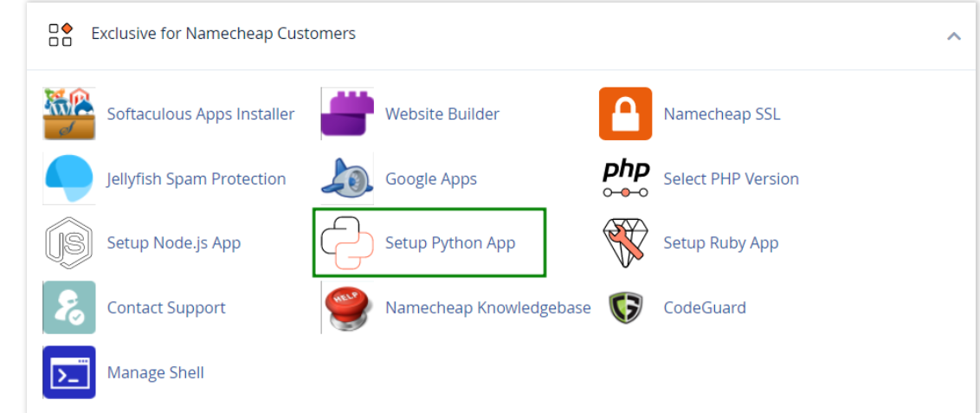The image size is (980, 413).
Task: Click the PHP version selector icon
Action: (626, 178)
